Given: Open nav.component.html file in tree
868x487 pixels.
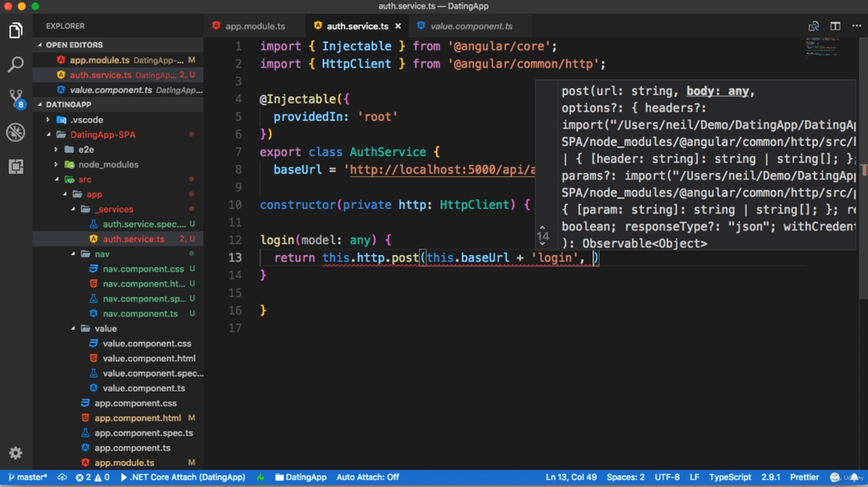Looking at the screenshot, I should [118, 284].
